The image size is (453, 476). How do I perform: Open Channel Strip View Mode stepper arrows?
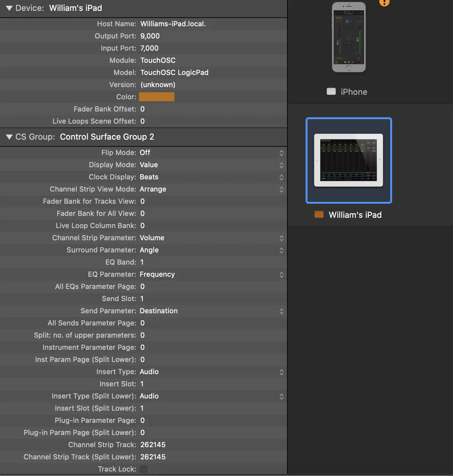coord(281,189)
